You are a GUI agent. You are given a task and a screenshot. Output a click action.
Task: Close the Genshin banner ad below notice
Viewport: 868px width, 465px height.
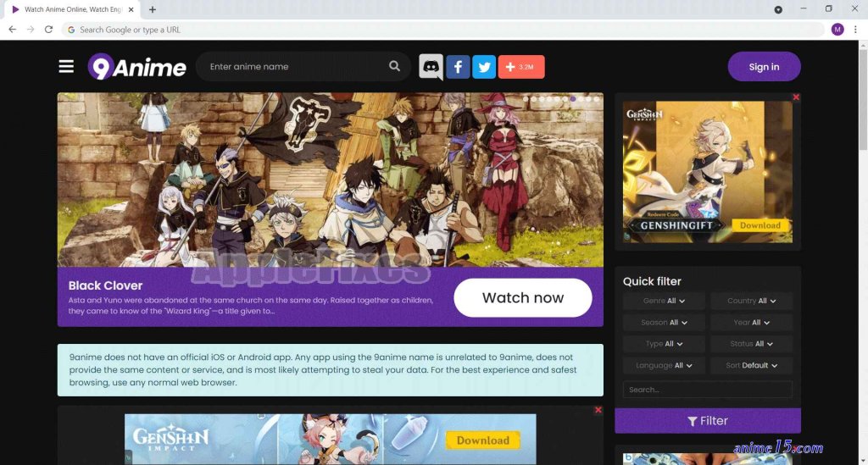(x=598, y=410)
